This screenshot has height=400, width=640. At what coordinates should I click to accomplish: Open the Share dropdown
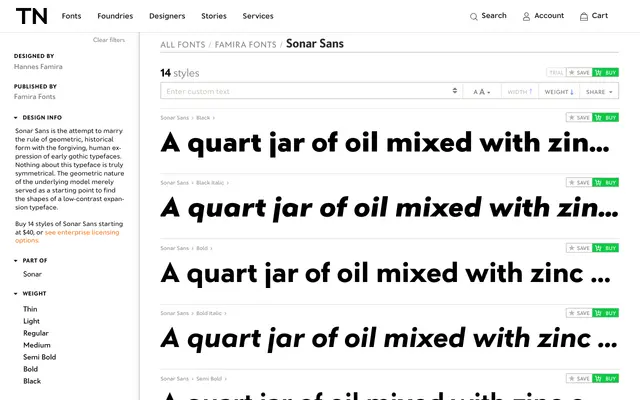point(599,92)
